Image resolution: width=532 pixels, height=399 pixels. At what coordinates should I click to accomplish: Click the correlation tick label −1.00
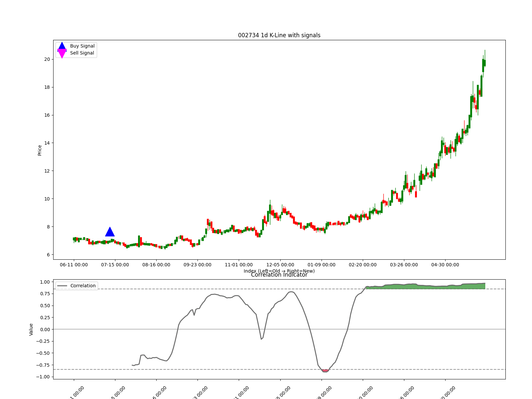(43, 377)
